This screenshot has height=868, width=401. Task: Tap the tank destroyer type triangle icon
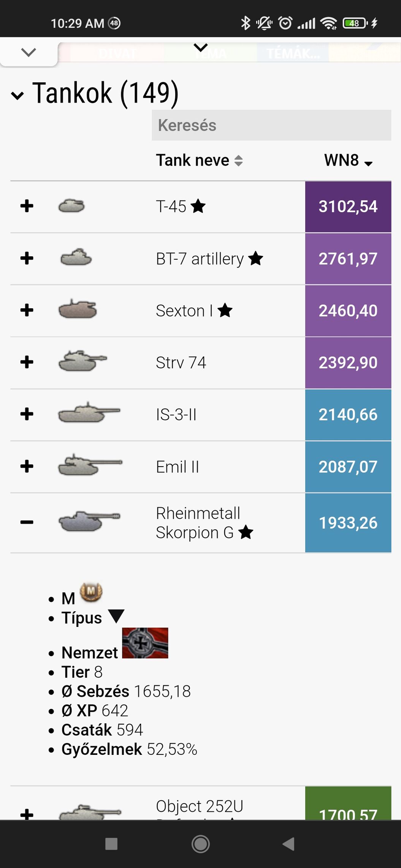pos(116,616)
